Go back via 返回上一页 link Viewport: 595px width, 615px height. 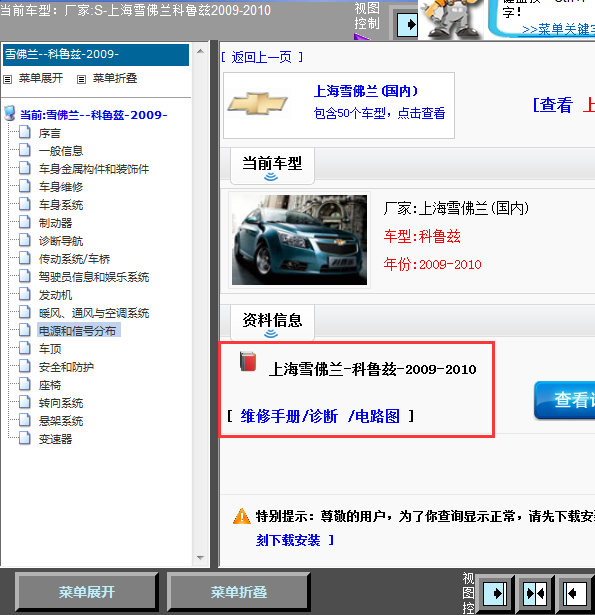coord(262,57)
